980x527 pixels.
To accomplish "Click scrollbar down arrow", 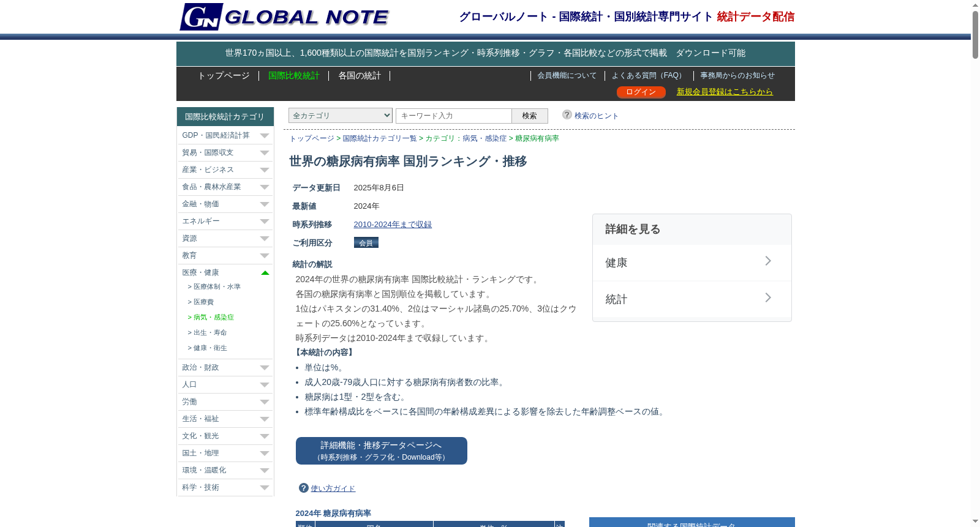I will tap(975, 521).
